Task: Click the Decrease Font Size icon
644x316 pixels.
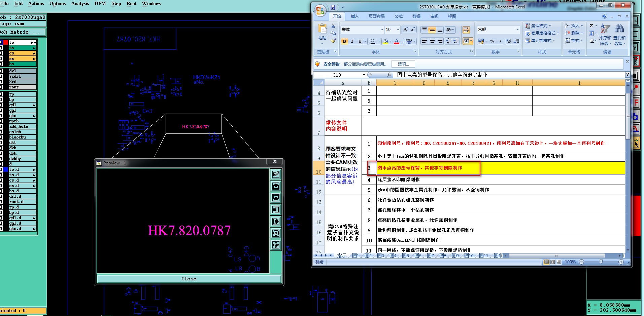Action: click(x=413, y=30)
